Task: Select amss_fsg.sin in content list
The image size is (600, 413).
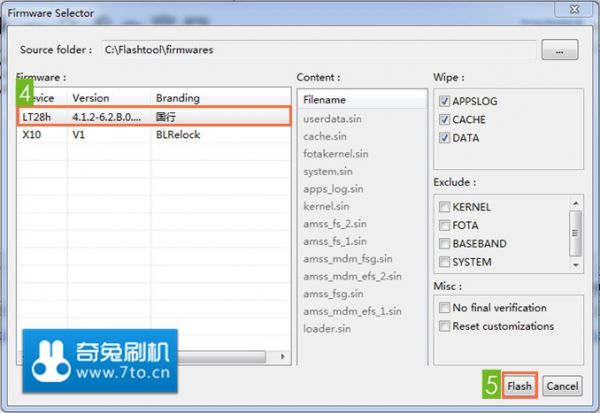Action: (x=333, y=294)
